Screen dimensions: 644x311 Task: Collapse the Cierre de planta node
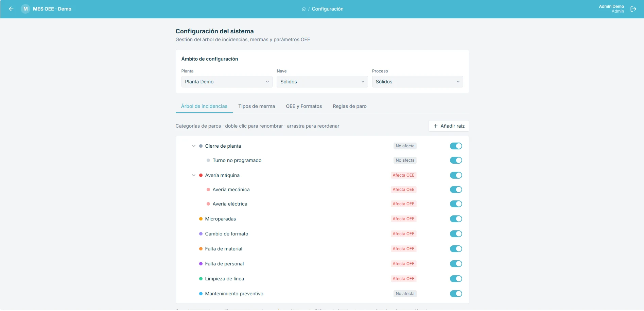pos(194,146)
